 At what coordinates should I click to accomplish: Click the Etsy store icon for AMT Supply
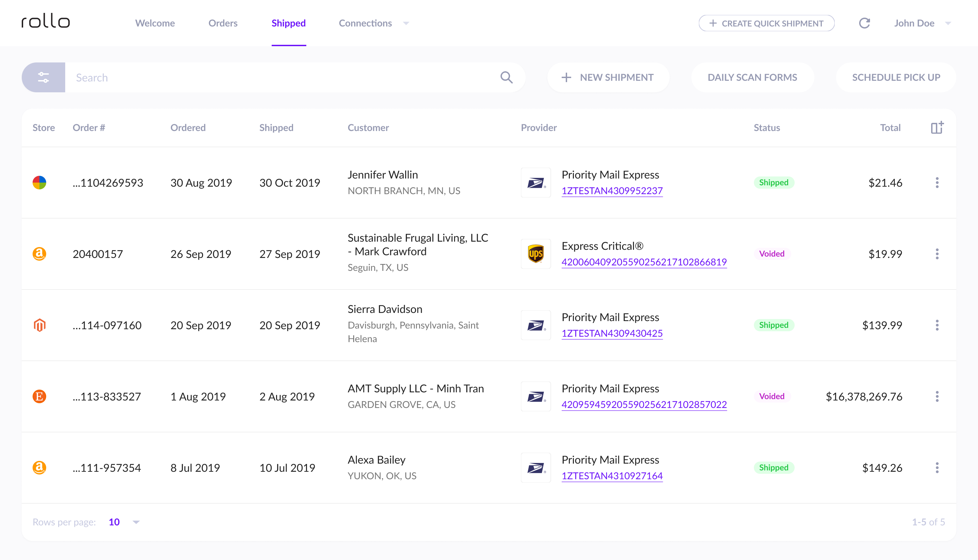[39, 396]
